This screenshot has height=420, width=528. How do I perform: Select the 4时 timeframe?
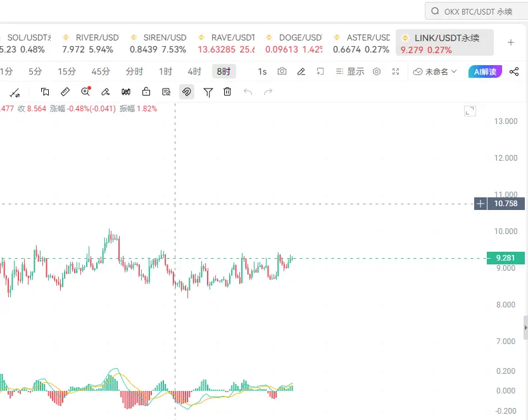click(194, 71)
